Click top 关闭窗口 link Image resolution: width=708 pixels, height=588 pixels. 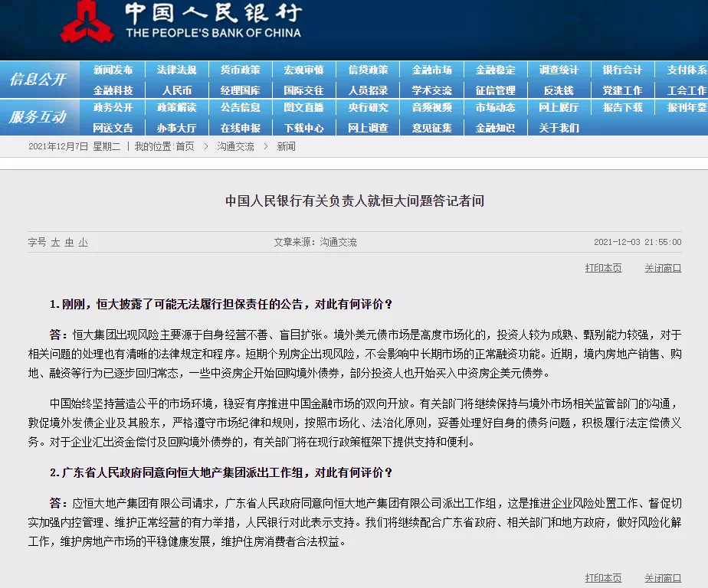pyautogui.click(x=663, y=268)
